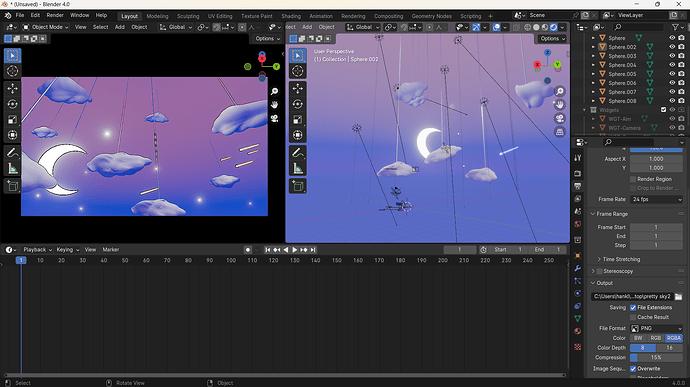This screenshot has width=690, height=387.
Task: Click zoom magnifier in right viewport
Action: (559, 92)
